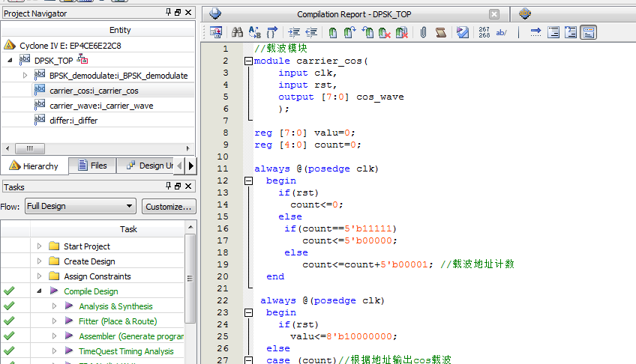Pin the Project Navigator panel
This screenshot has height=364, width=636.
168,13
